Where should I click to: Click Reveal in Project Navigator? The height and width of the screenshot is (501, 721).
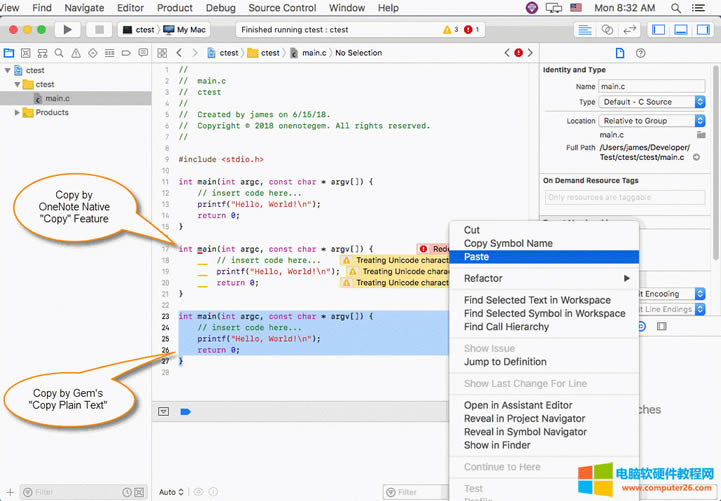tap(524, 419)
